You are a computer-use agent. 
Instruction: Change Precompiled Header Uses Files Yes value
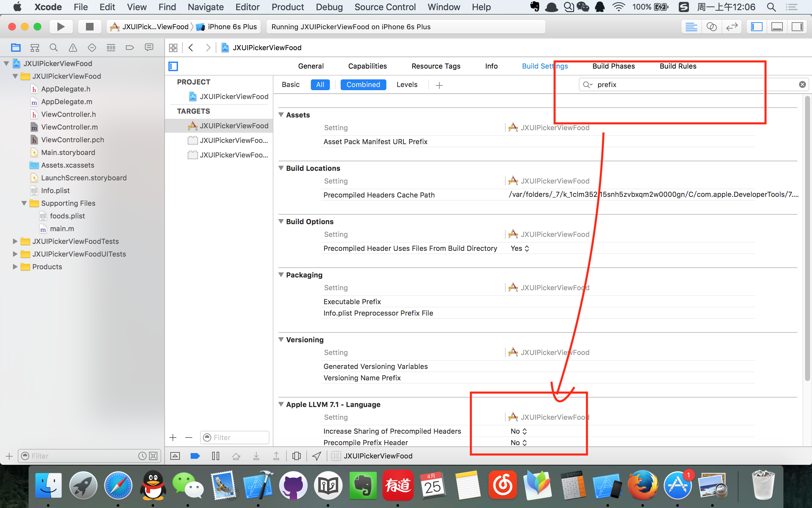(x=520, y=249)
